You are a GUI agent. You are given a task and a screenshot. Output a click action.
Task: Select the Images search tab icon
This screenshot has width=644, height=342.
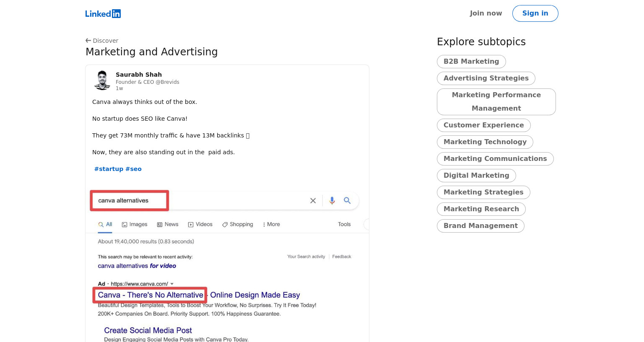(125, 225)
